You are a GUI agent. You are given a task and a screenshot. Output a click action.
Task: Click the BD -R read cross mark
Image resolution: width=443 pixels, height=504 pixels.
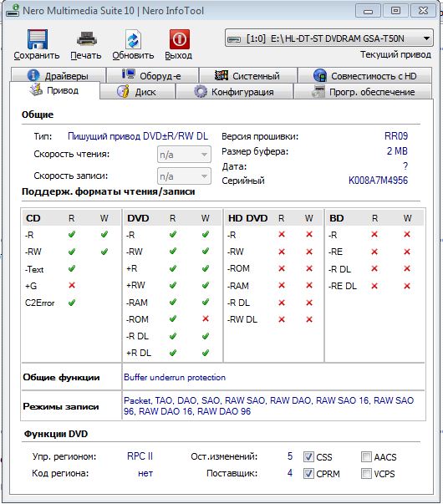click(x=374, y=234)
